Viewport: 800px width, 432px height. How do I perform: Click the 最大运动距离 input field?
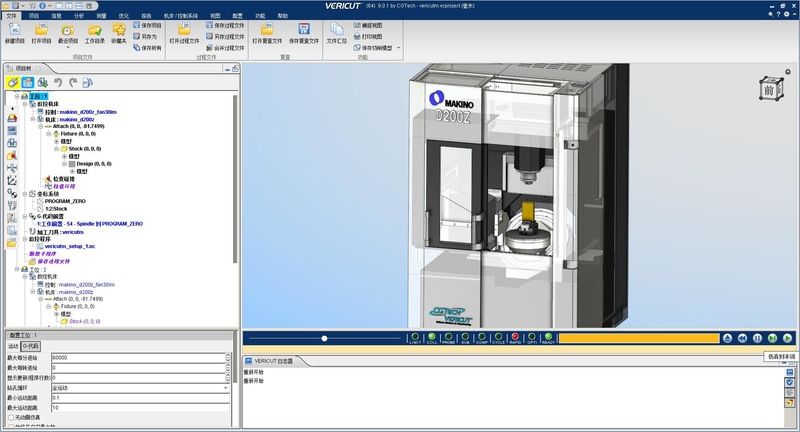140,408
